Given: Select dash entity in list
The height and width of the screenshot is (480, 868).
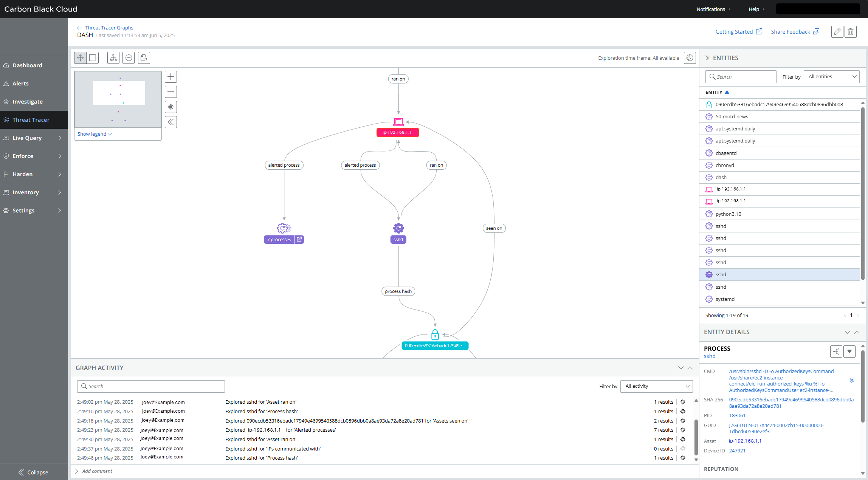Looking at the screenshot, I should pos(780,177).
